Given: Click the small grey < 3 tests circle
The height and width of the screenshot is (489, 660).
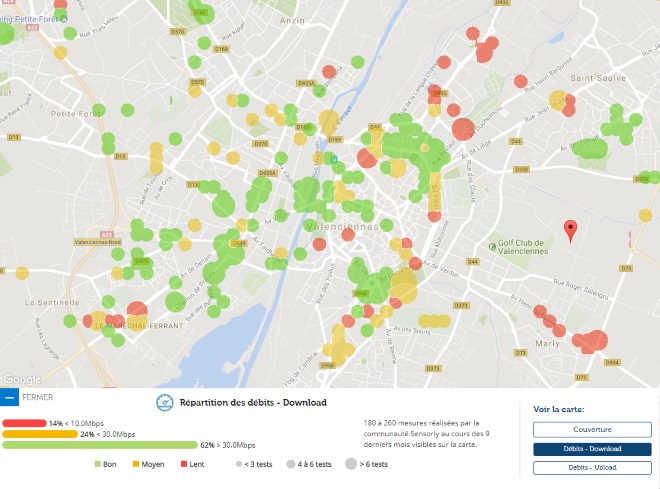Looking at the screenshot, I should (239, 464).
